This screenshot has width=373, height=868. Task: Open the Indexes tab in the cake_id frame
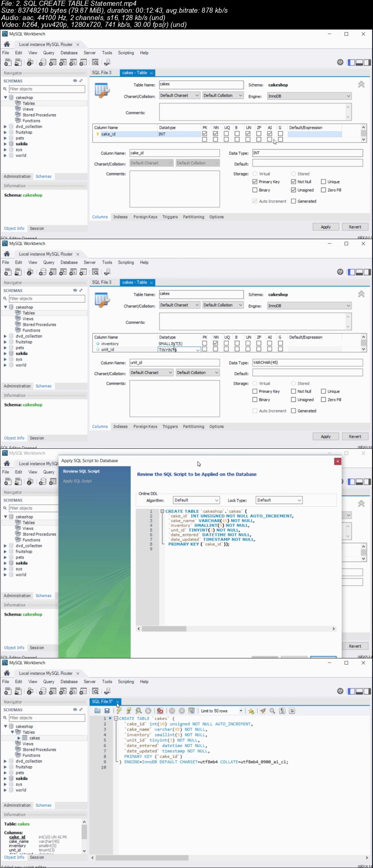tap(120, 217)
